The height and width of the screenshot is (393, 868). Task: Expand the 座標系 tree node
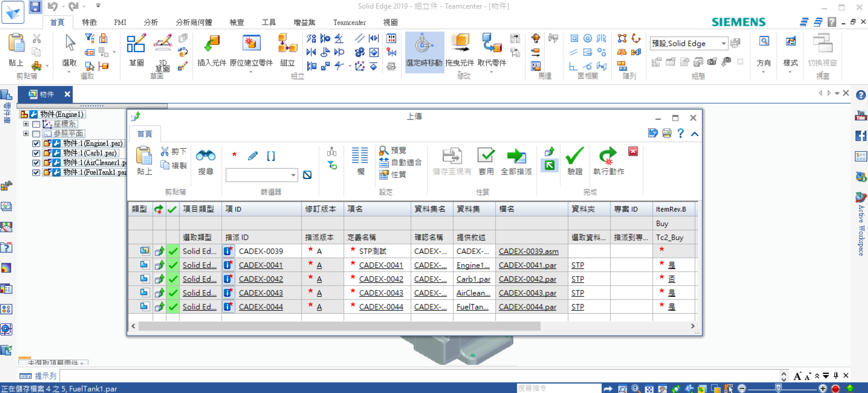pos(26,124)
